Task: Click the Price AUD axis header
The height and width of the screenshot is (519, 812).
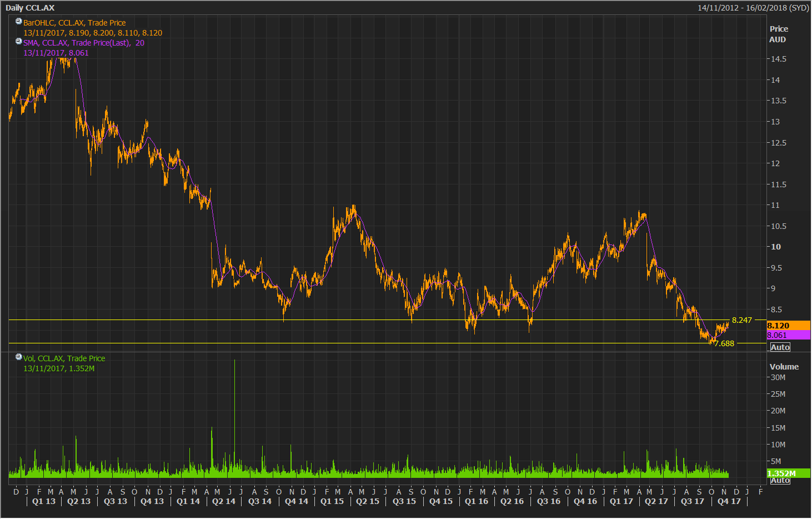Action: 778,34
